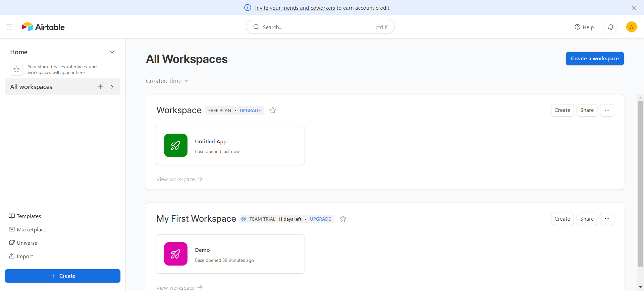Viewport: 644px width, 291px height.
Task: Open the Demo base name
Action: point(202,250)
